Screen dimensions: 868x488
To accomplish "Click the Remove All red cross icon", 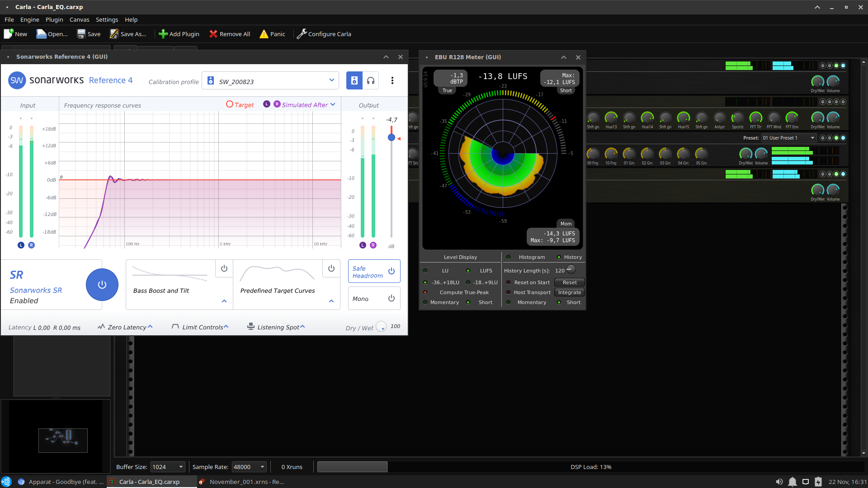I will click(213, 34).
